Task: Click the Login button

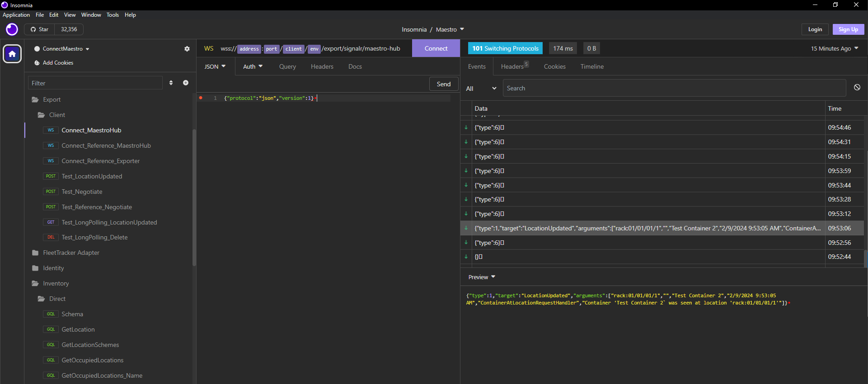Action: coord(815,29)
